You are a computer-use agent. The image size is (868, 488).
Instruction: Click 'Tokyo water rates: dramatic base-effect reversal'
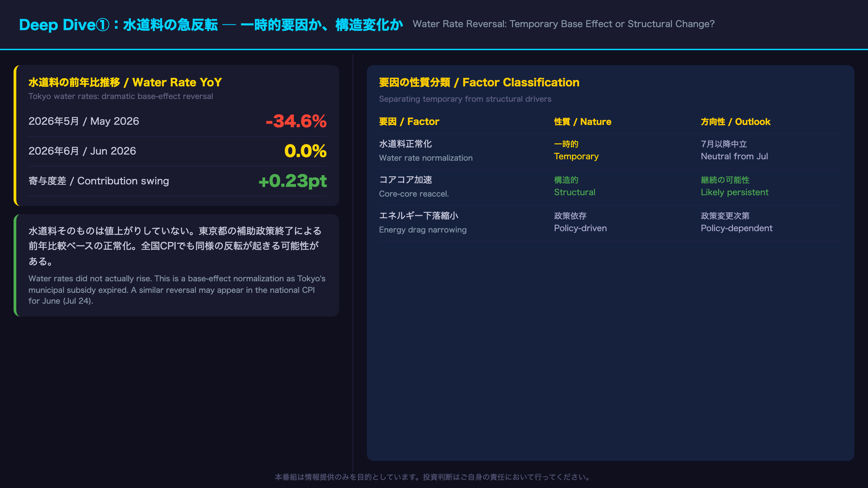pyautogui.click(x=121, y=96)
